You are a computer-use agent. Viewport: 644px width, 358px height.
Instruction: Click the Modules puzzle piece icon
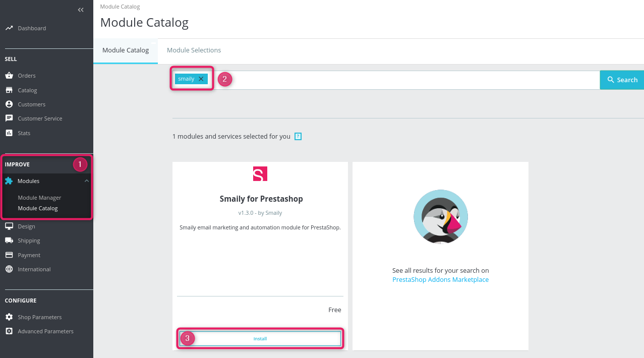click(9, 181)
